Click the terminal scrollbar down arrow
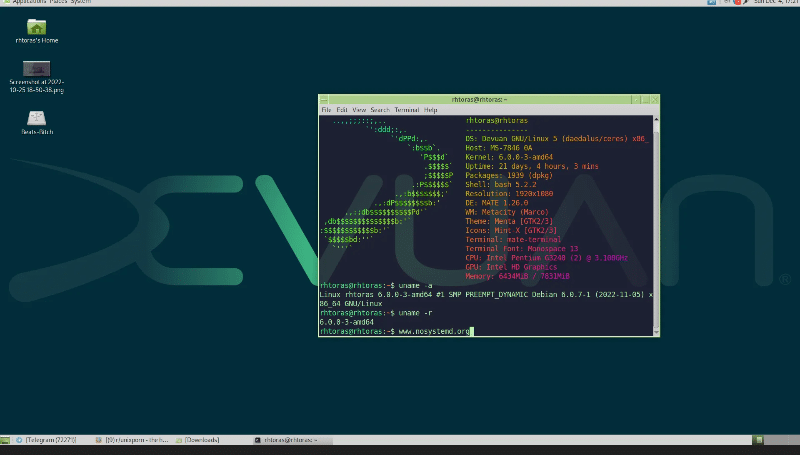This screenshot has width=800, height=455. [x=656, y=332]
